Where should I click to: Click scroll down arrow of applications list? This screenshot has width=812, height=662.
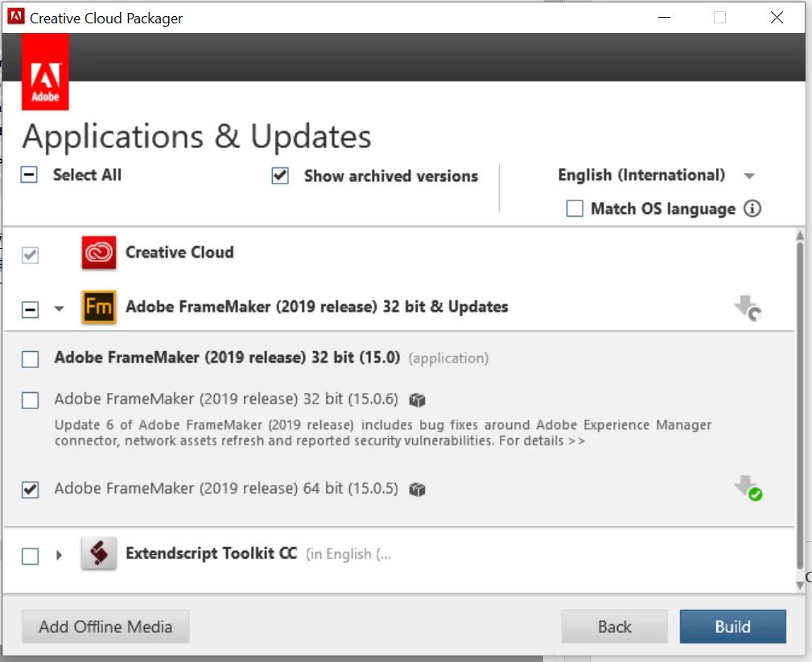click(x=800, y=585)
